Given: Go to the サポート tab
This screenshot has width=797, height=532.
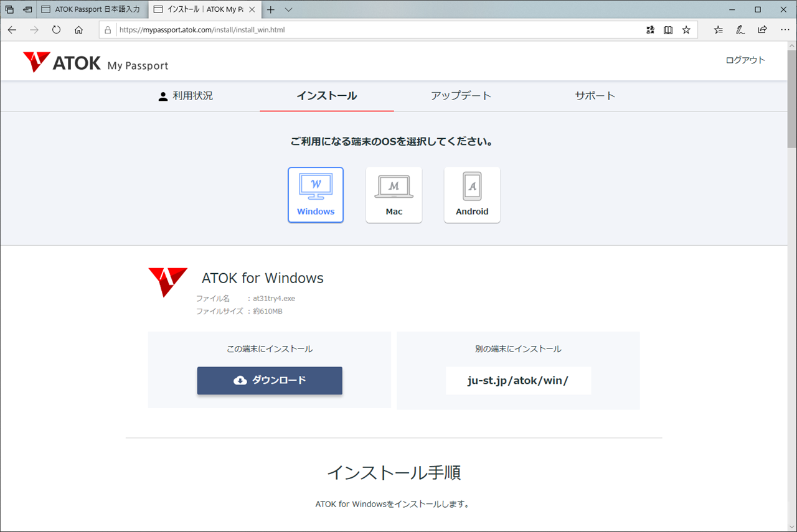Looking at the screenshot, I should pos(595,96).
